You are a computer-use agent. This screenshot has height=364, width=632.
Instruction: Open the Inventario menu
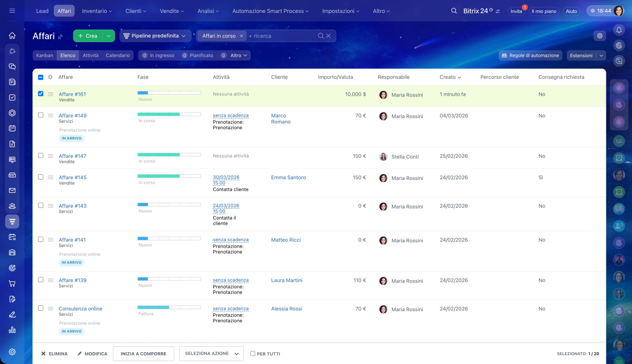coord(97,11)
